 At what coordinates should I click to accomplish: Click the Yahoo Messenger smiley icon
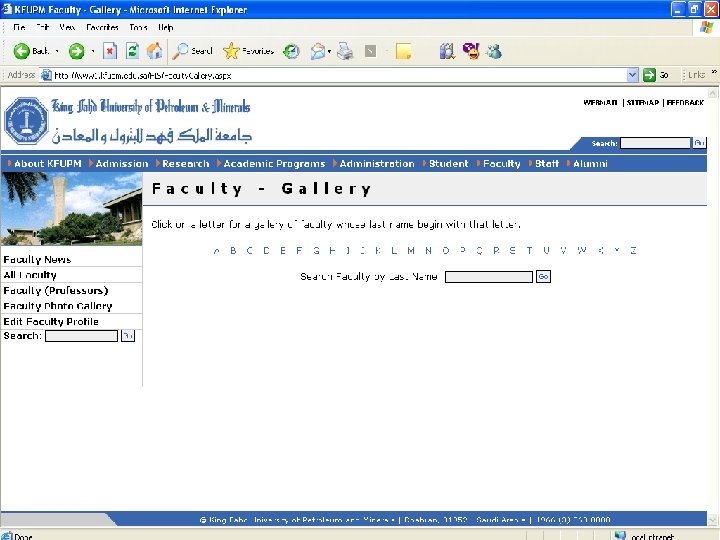click(x=471, y=51)
